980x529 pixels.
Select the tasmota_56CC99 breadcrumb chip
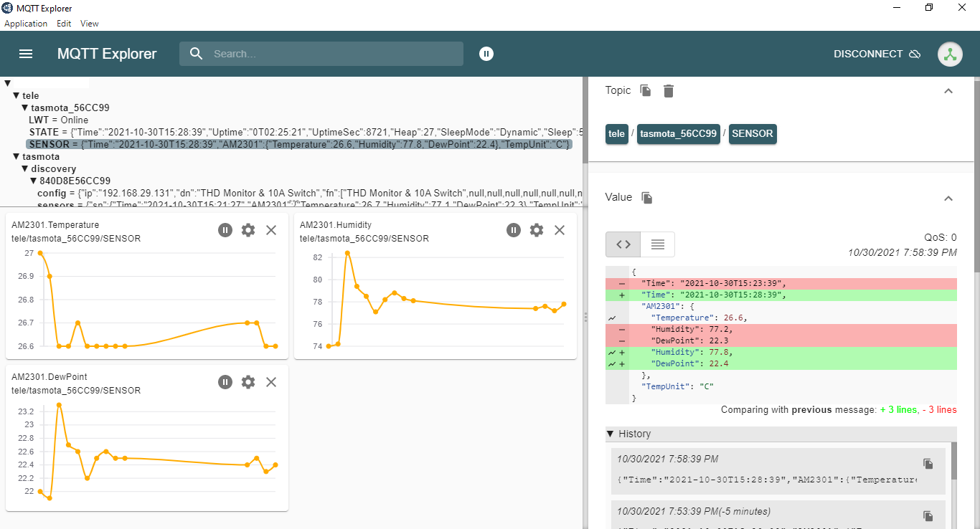[679, 133]
